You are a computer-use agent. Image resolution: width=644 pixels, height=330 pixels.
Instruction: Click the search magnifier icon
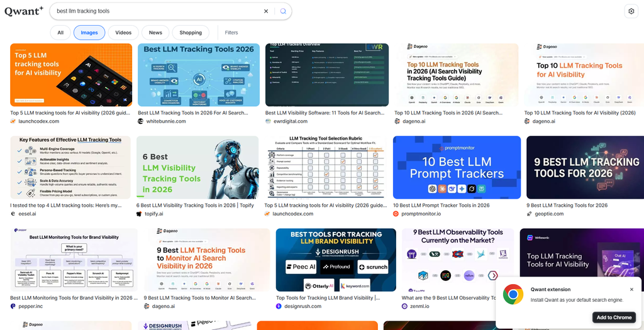[x=283, y=11]
